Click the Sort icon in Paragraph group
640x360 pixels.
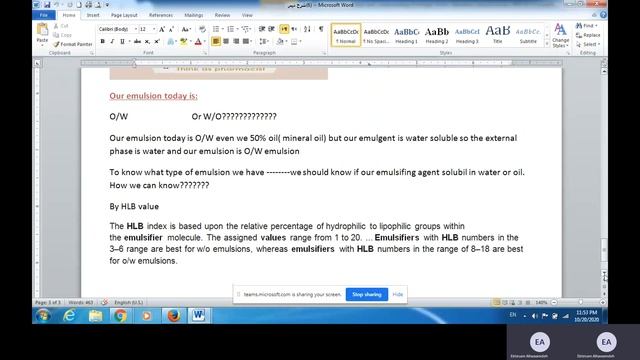(307, 29)
